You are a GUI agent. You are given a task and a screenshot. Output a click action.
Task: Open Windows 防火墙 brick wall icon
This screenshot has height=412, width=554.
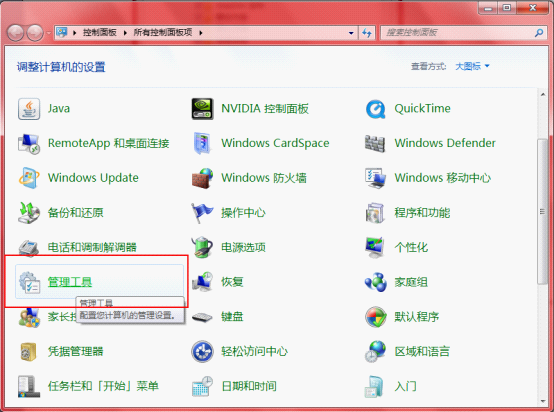tap(202, 178)
